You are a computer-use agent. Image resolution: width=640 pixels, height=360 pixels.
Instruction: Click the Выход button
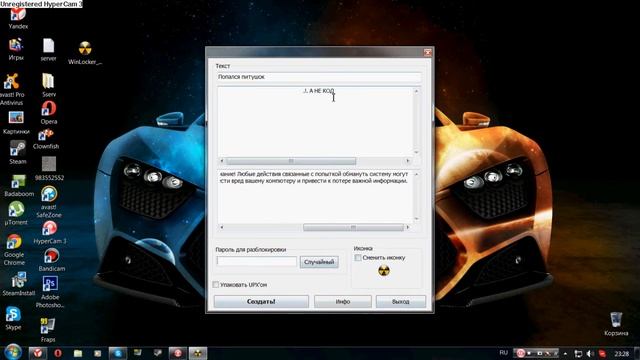400,302
